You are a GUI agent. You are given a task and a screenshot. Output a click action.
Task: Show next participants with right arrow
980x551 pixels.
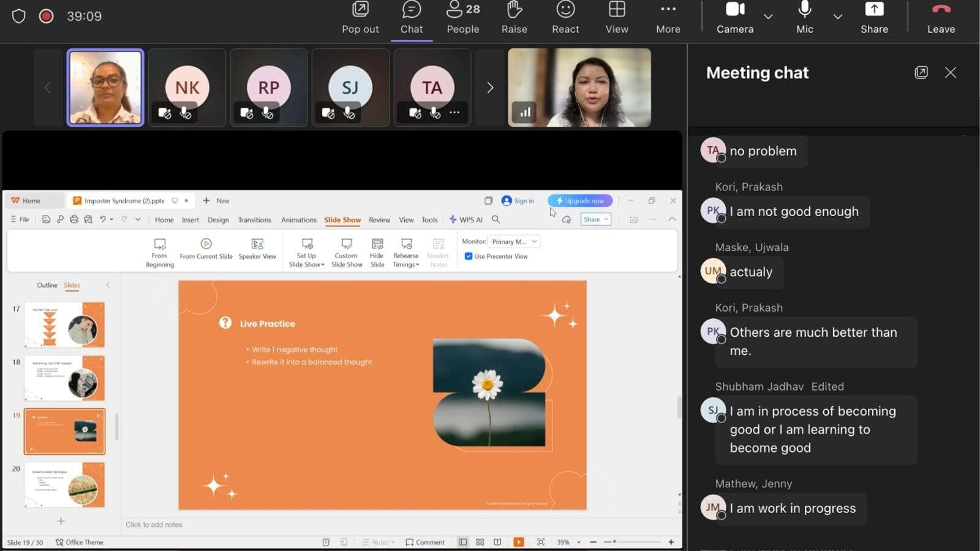tap(489, 88)
